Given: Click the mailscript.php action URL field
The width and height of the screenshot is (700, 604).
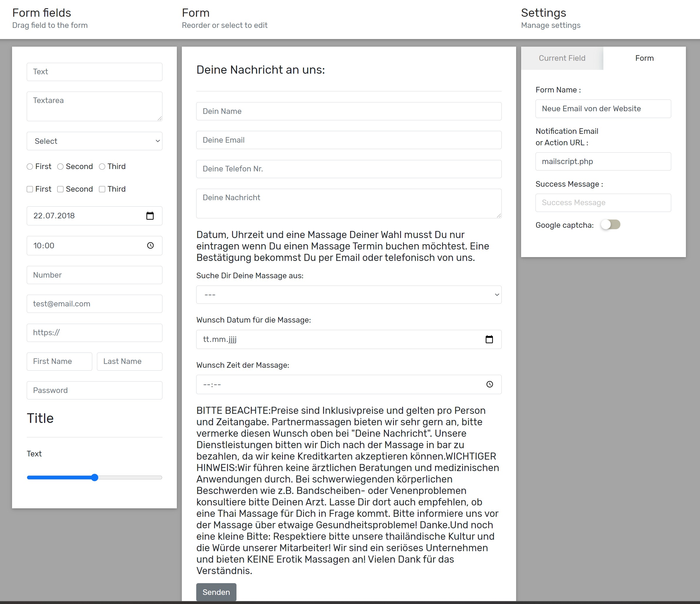Looking at the screenshot, I should [603, 161].
